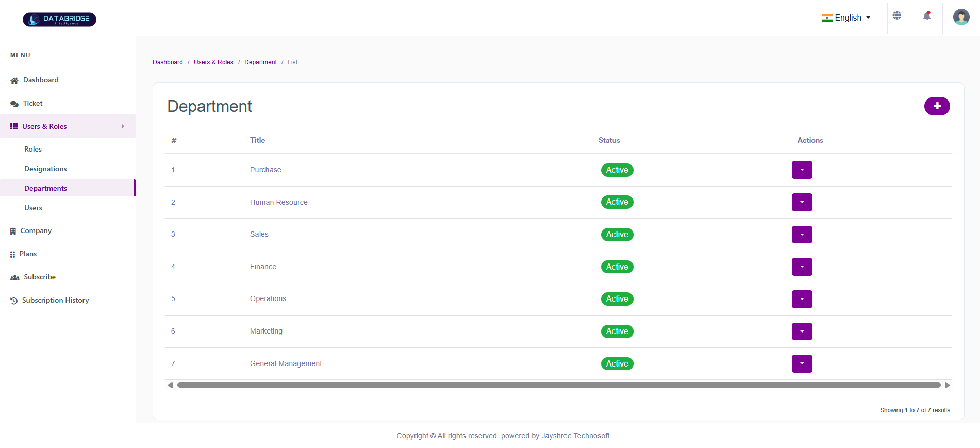Screen dimensions: 980x448
Task: Open actions dropdown for Sales
Action: (x=802, y=235)
